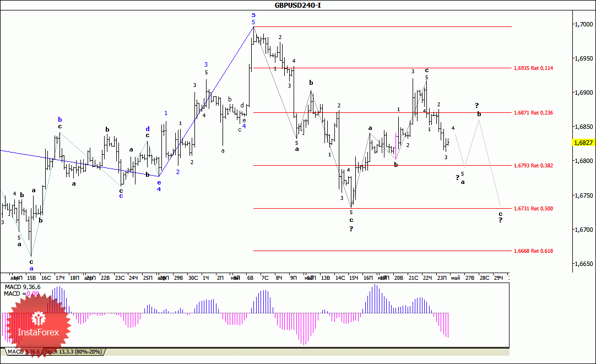Click the forecast 'c ?' wave label
This screenshot has height=364, width=596.
coord(501,217)
